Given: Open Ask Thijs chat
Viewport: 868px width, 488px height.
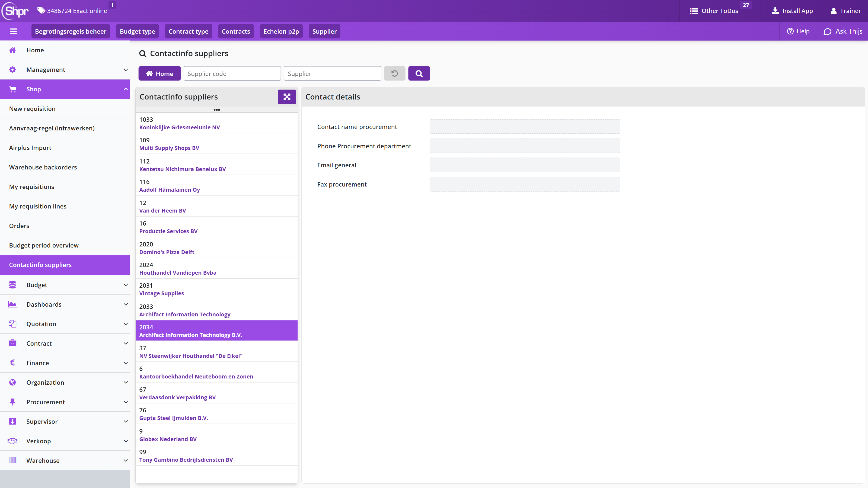Looking at the screenshot, I should pyautogui.click(x=843, y=31).
